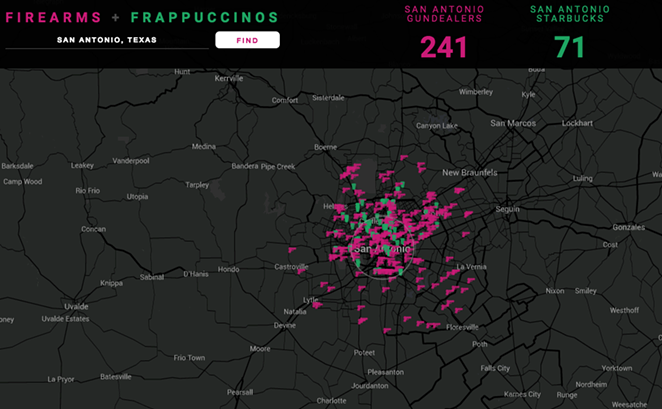Screen dimensions: 662x409
Task: Click the Kerrville map label
Action: (229, 79)
